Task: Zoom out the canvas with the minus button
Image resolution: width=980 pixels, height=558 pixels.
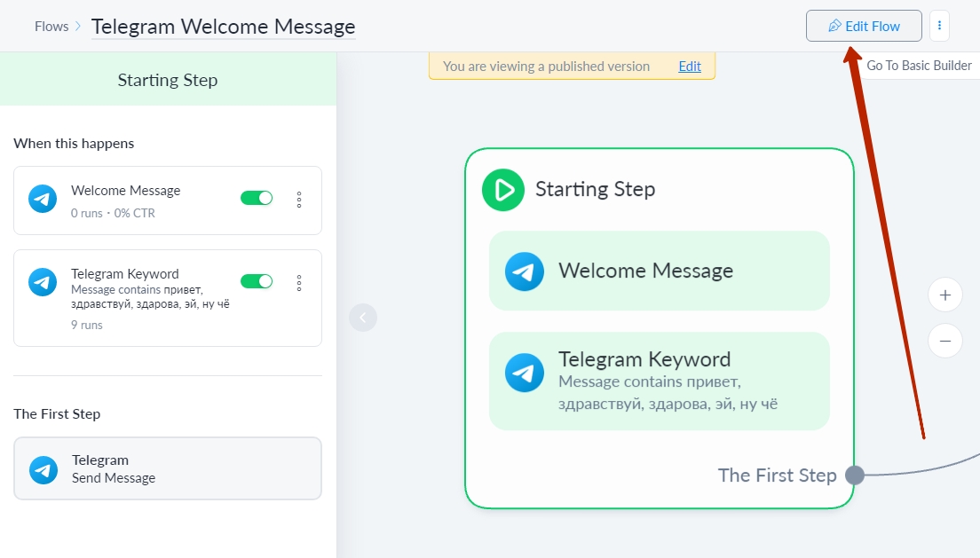Action: pyautogui.click(x=945, y=342)
